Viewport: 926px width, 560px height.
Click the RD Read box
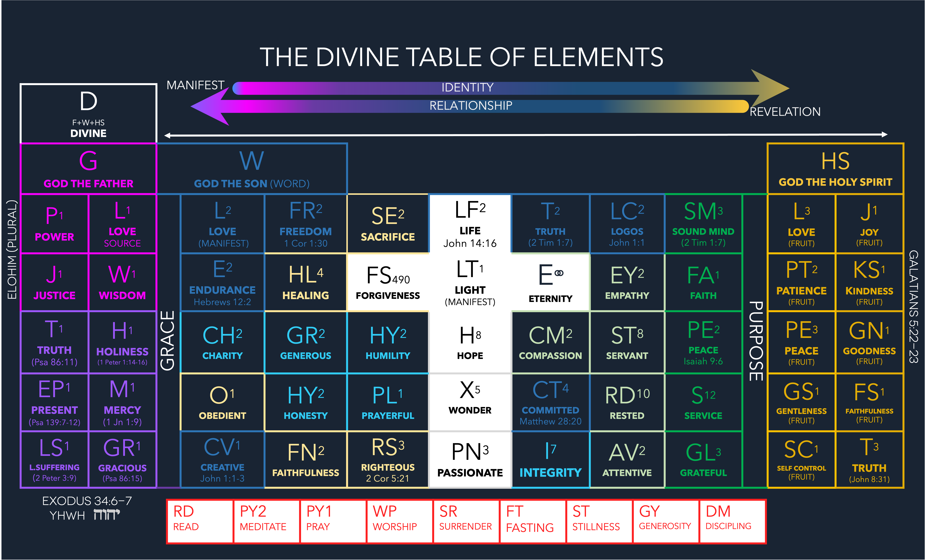[x=200, y=521]
